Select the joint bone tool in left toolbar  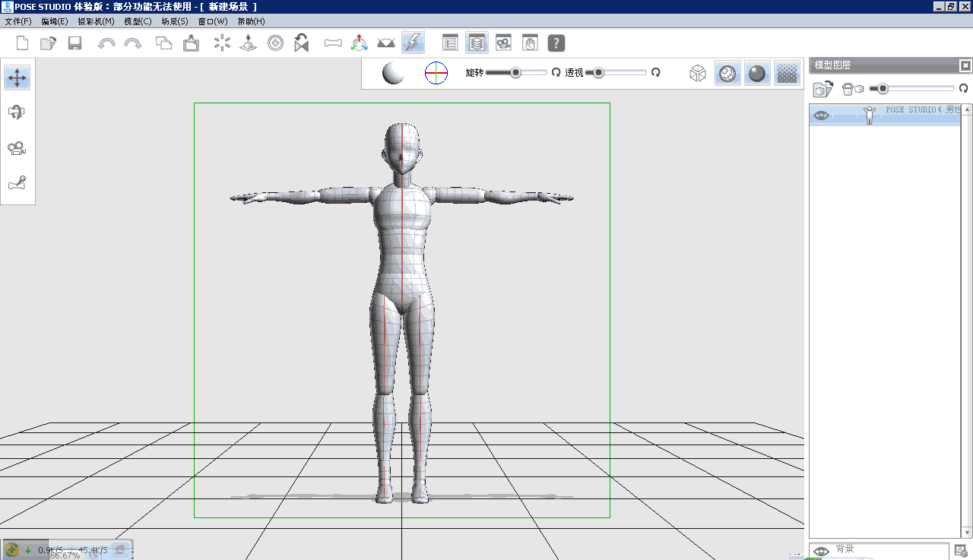[17, 183]
